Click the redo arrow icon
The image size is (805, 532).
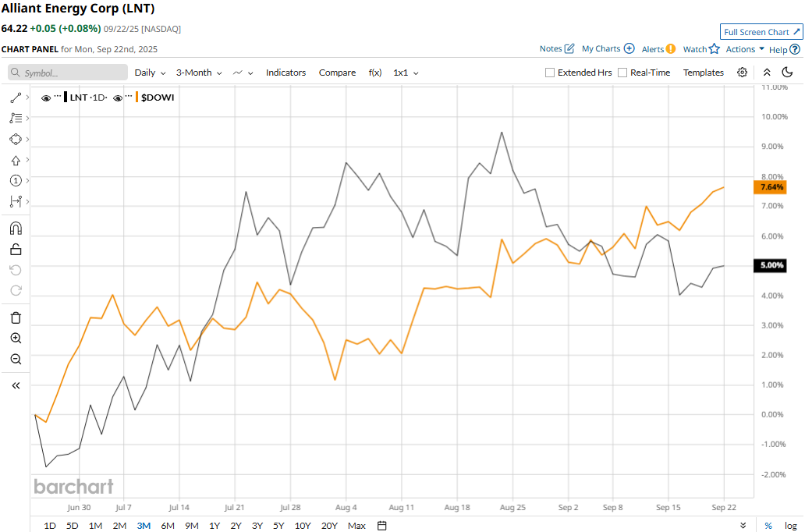pyautogui.click(x=16, y=291)
